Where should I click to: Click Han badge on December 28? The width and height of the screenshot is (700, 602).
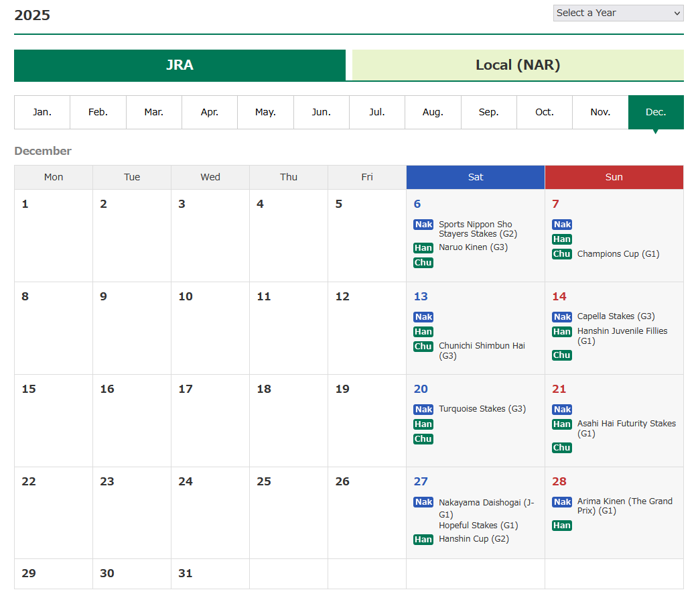562,526
